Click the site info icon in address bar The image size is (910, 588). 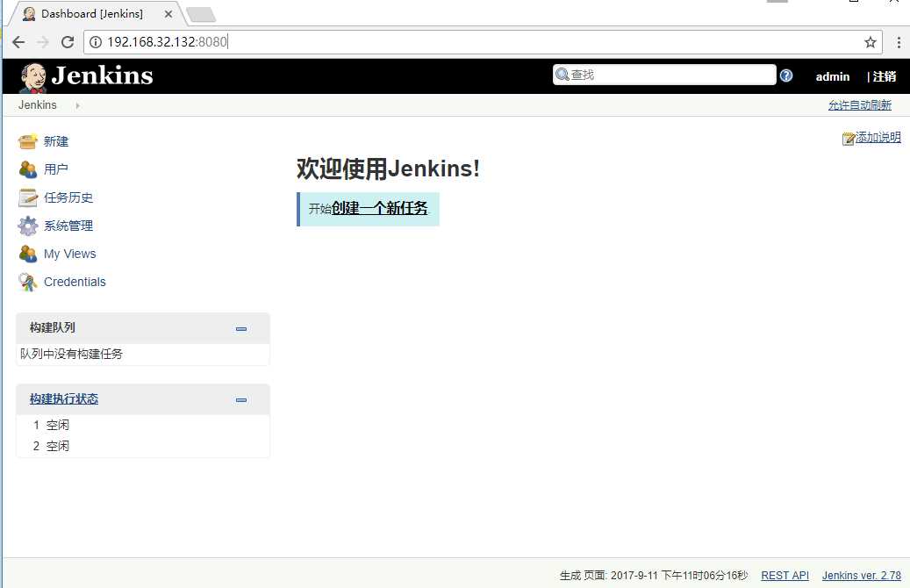click(x=96, y=42)
